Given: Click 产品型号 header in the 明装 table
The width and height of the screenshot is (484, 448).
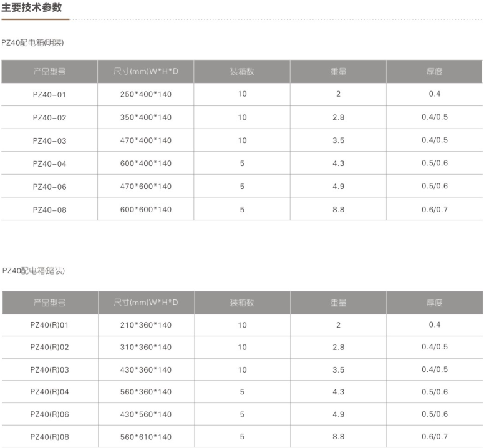Looking at the screenshot, I should tap(49, 72).
